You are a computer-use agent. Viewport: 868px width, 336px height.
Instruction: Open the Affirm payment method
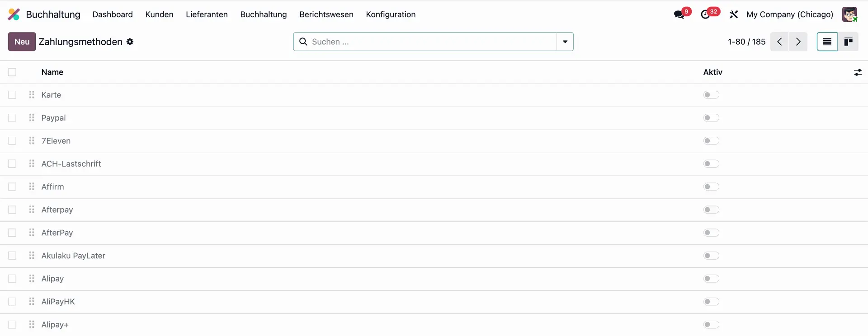[52, 187]
